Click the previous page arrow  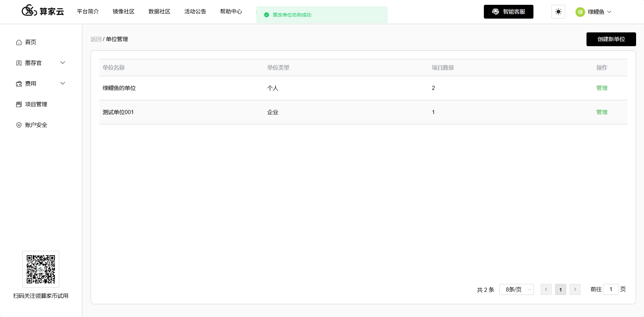546,289
